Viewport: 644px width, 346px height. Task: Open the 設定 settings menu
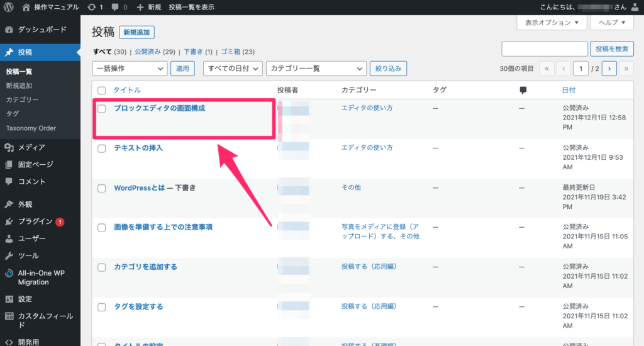pyautogui.click(x=25, y=299)
